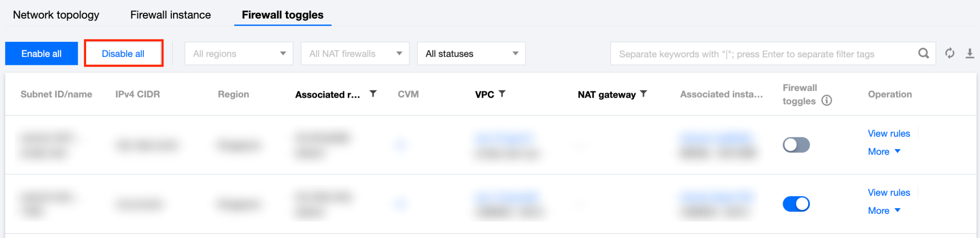Image resolution: width=980 pixels, height=238 pixels.
Task: Expand More menu in second row
Action: coord(884,210)
